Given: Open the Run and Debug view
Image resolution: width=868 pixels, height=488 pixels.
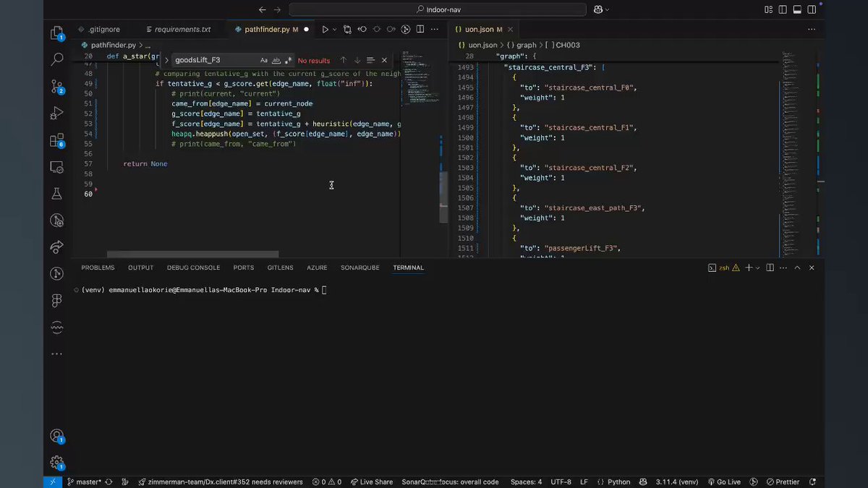Looking at the screenshot, I should click(57, 114).
